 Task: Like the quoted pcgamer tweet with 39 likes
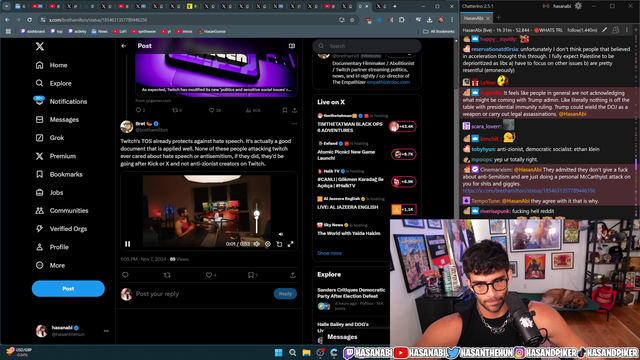[215, 110]
